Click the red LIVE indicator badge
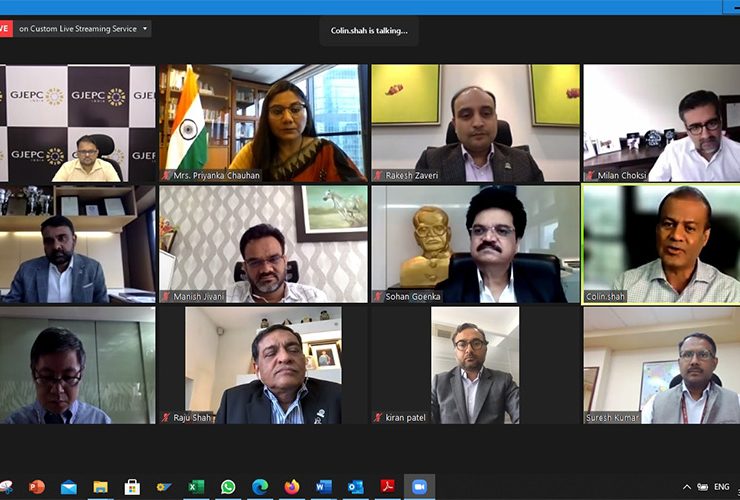The width and height of the screenshot is (740, 500). (x=5, y=29)
